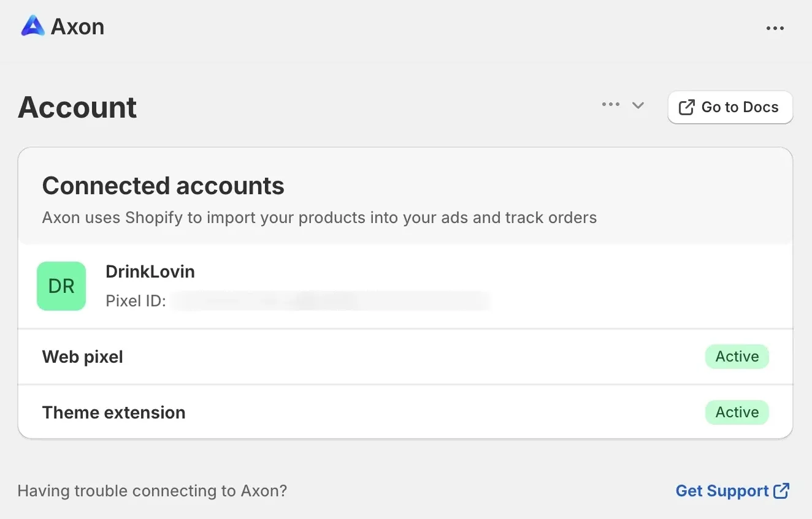Select the DrinkLovin account name
Screen dimensions: 812x519
coord(150,271)
